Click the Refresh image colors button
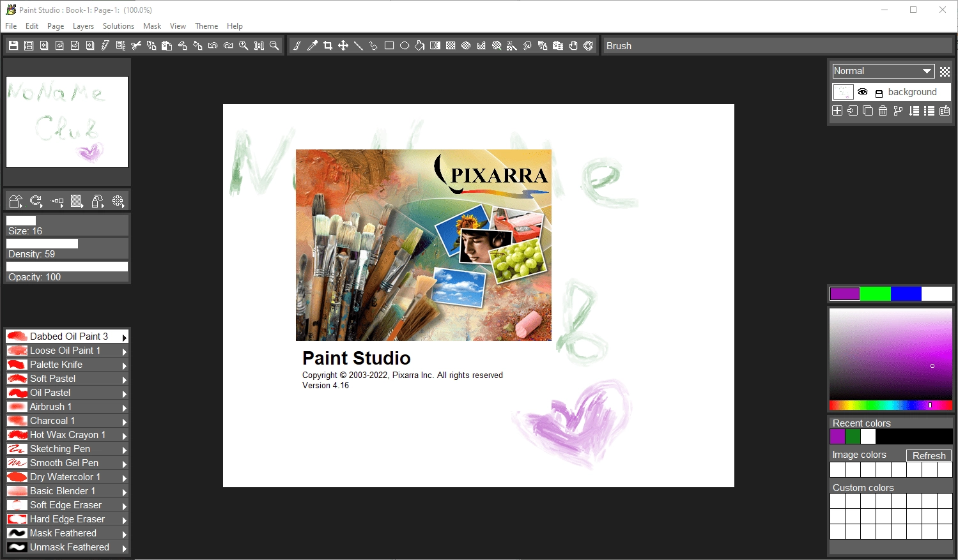 coord(929,455)
